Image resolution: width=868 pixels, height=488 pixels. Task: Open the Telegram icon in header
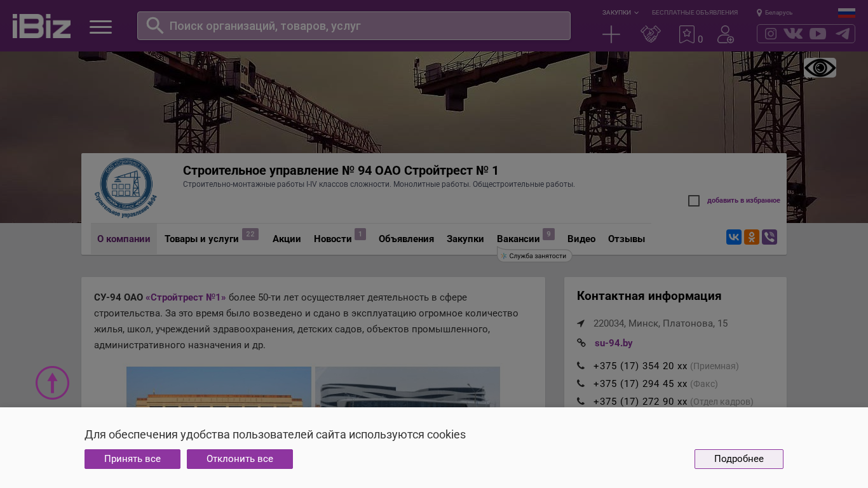coord(843,34)
